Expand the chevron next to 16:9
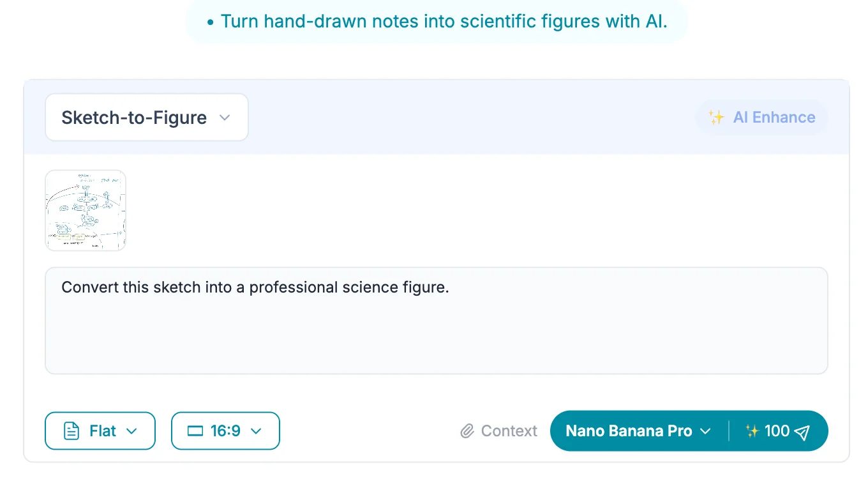Image resolution: width=868 pixels, height=488 pixels. click(256, 431)
